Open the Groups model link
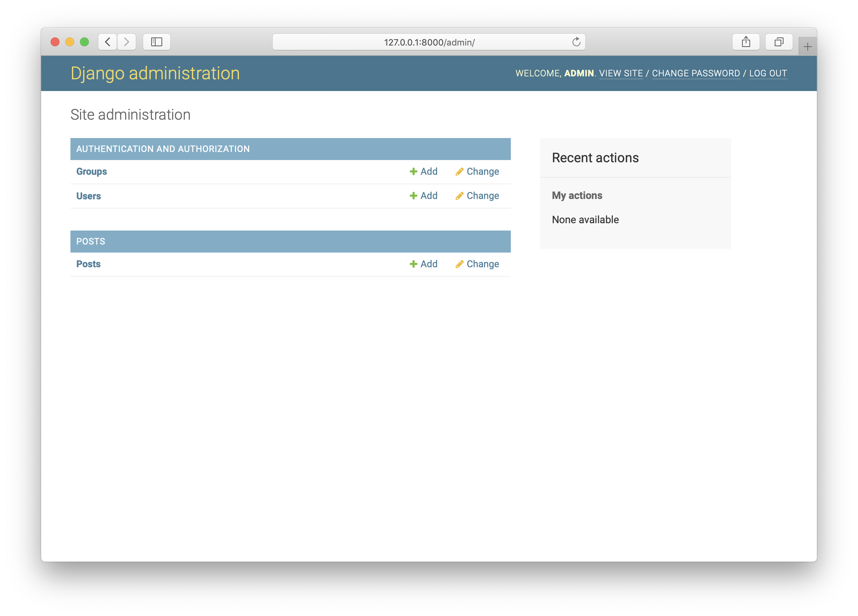Image resolution: width=858 pixels, height=616 pixels. 91,171
